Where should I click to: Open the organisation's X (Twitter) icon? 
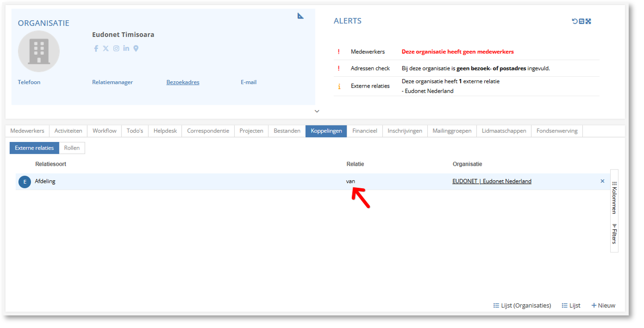106,49
